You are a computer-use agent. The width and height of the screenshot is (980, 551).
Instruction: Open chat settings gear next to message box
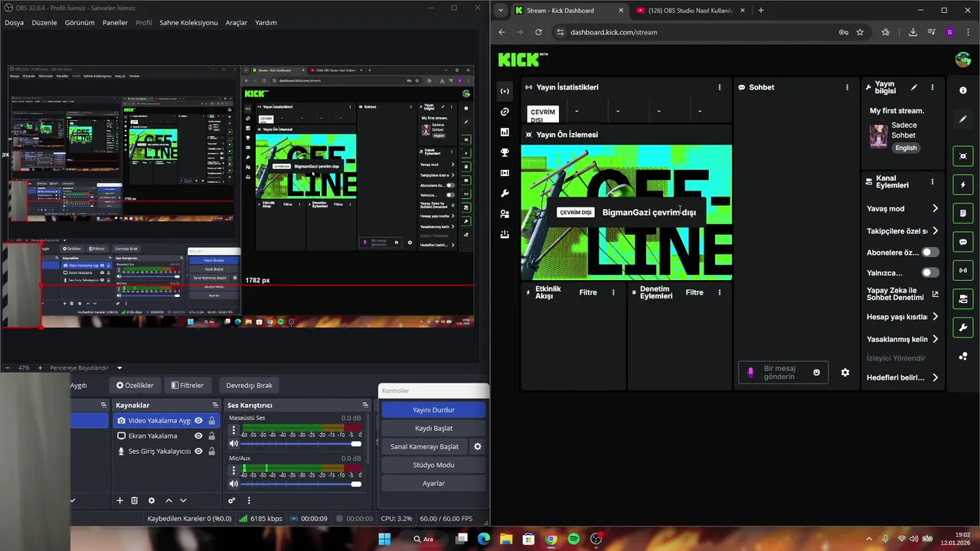(845, 373)
